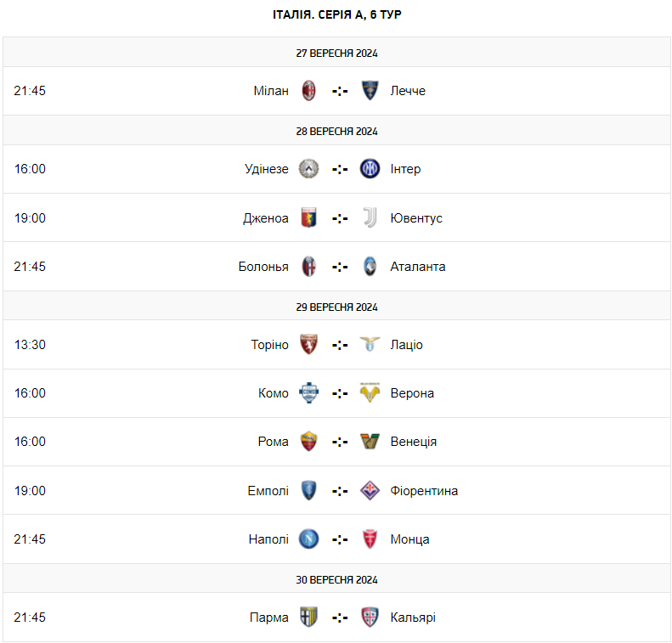Click the Napoli club logo
672x643 pixels.
pyautogui.click(x=309, y=539)
